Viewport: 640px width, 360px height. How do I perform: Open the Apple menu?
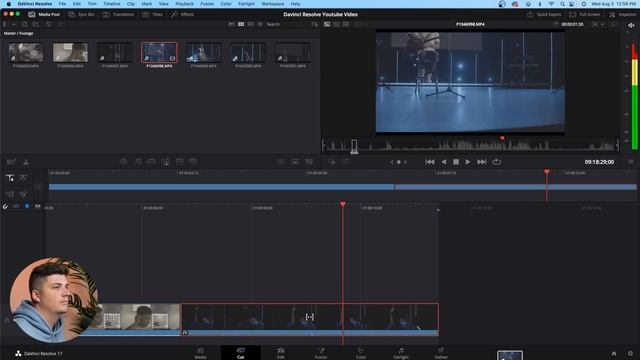[x=9, y=4]
